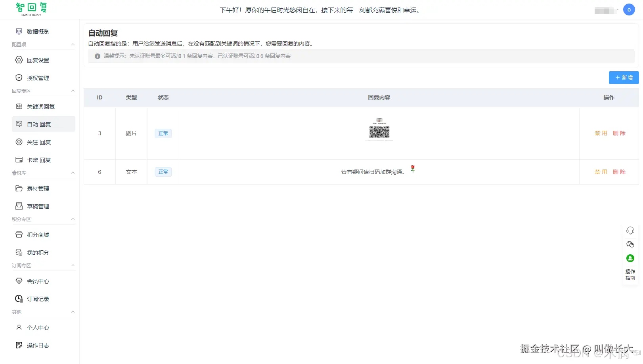Delete reply ID 6 via 删除 link
643x364 pixels.
[619, 172]
